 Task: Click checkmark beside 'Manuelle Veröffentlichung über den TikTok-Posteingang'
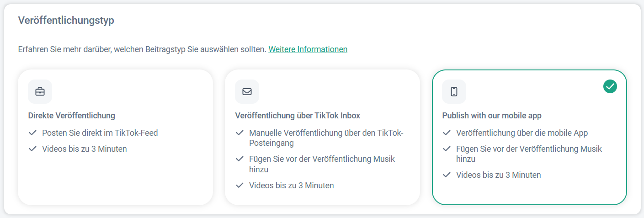[x=240, y=133]
